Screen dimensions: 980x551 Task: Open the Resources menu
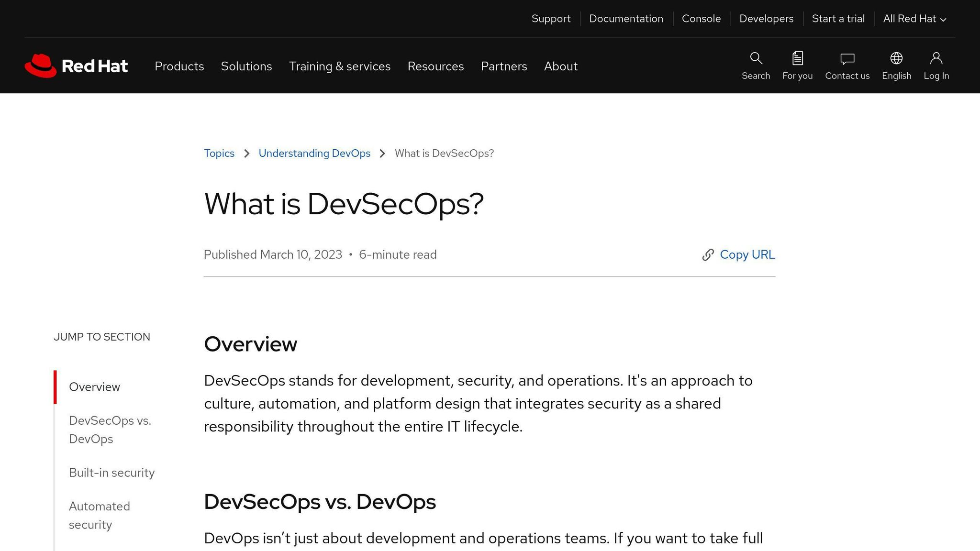pyautogui.click(x=435, y=66)
